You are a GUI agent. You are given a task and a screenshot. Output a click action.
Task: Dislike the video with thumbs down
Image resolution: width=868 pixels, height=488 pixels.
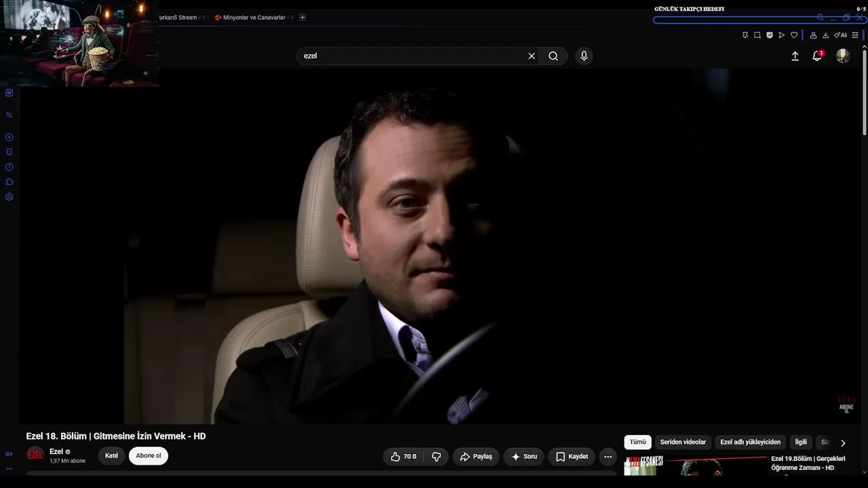pos(436,457)
